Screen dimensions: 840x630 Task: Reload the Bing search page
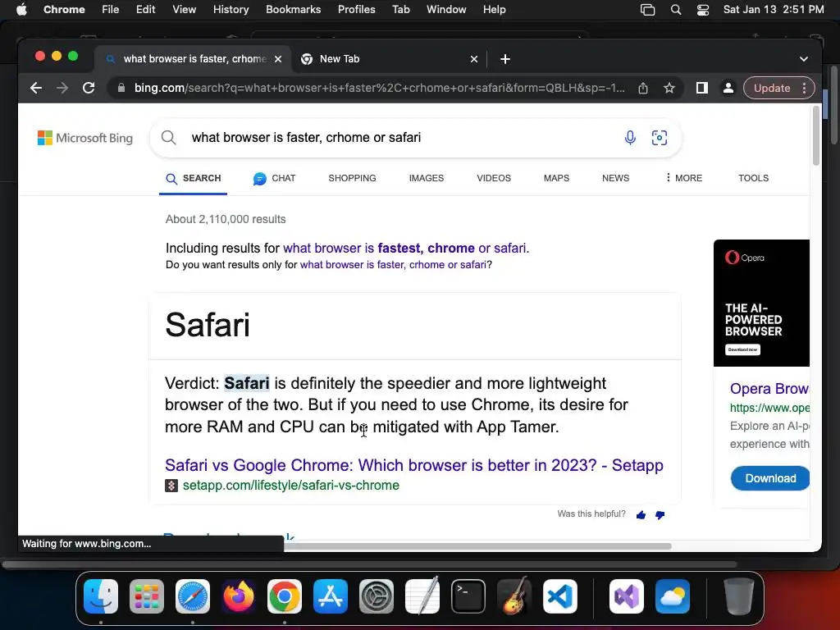(89, 88)
